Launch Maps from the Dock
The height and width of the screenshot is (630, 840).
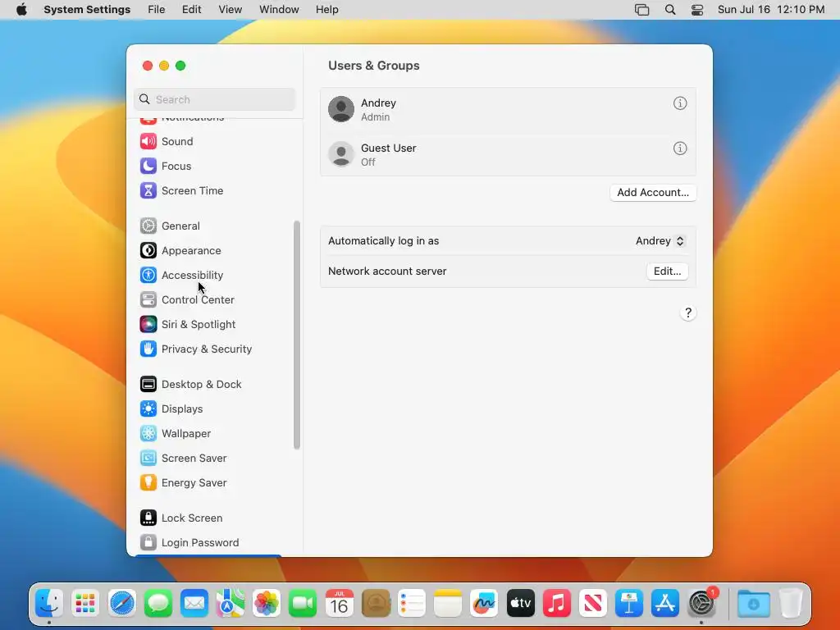click(x=231, y=603)
